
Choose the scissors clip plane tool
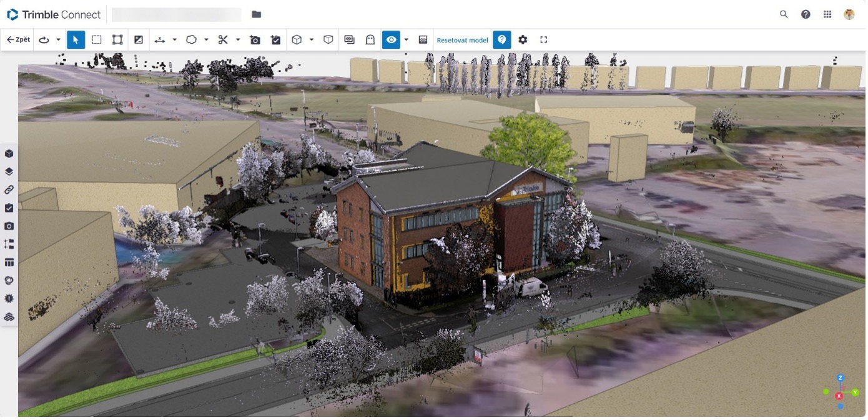[223, 40]
